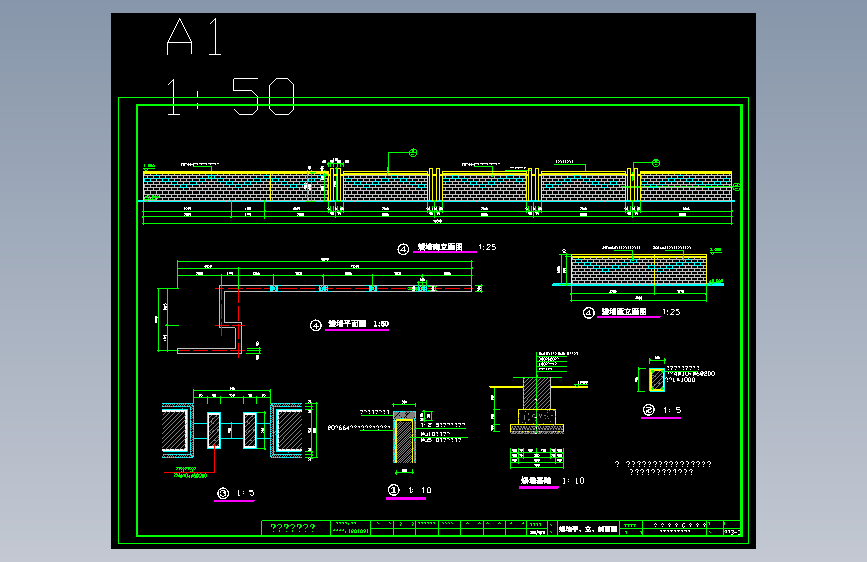Click the "???????" title block cell

293,528
